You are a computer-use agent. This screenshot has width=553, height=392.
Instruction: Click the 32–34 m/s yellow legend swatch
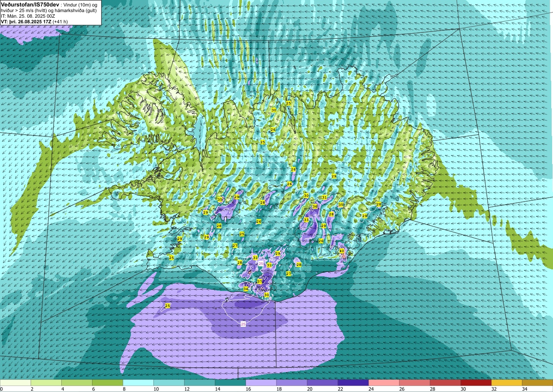click(x=506, y=383)
